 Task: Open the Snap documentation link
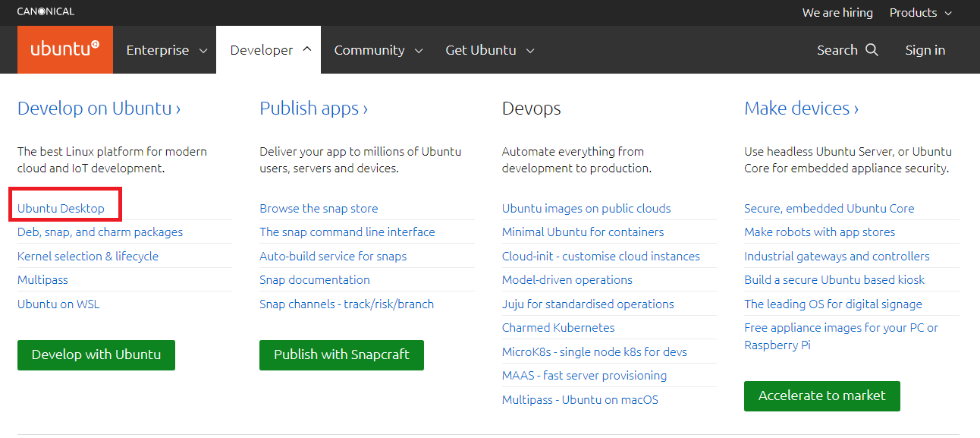315,279
